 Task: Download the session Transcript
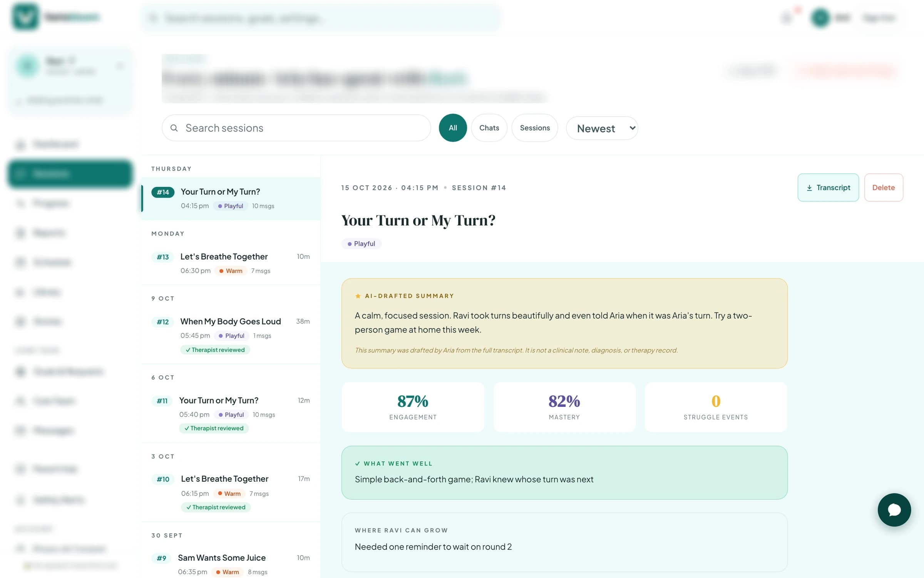tap(828, 188)
